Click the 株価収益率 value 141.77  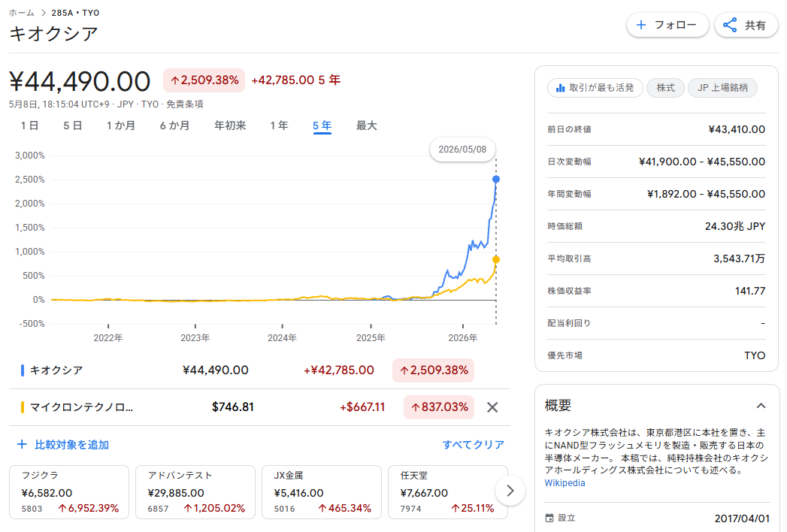click(750, 291)
